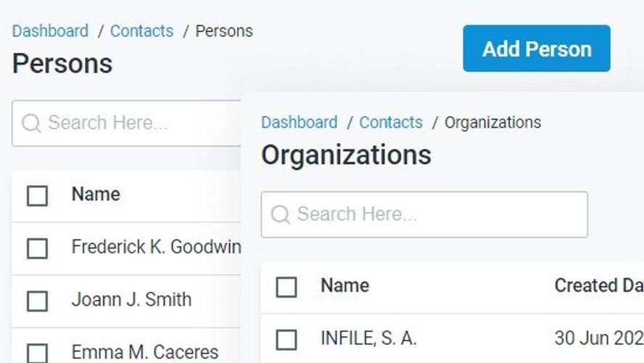Focus the Persons Search Here field

pyautogui.click(x=126, y=123)
